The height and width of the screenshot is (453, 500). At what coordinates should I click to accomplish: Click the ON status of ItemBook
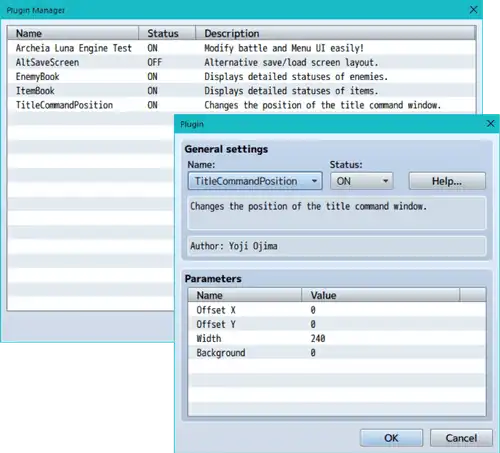pos(152,91)
